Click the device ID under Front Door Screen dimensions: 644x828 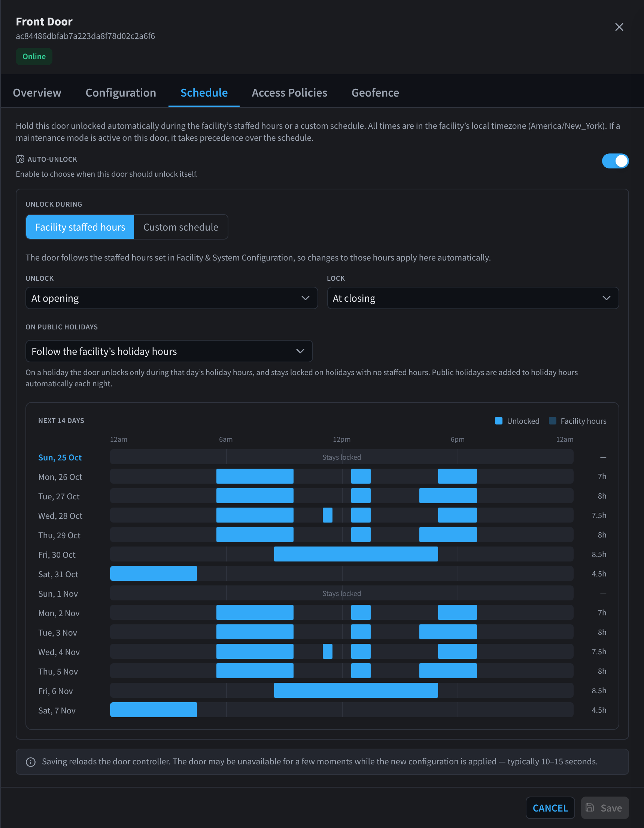pyautogui.click(x=85, y=36)
